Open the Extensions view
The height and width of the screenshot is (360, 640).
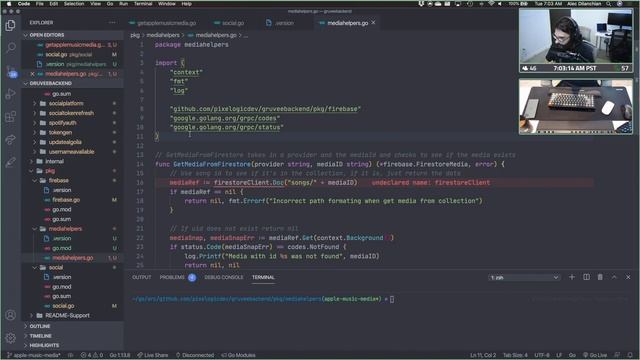tap(11, 117)
